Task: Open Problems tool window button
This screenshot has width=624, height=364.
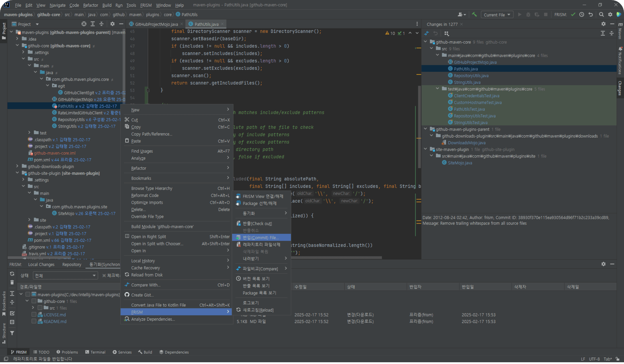Action: [x=67, y=352]
